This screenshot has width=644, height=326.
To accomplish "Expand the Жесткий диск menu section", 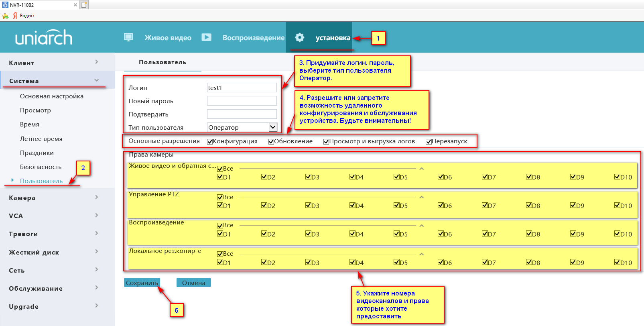I will pos(57,252).
